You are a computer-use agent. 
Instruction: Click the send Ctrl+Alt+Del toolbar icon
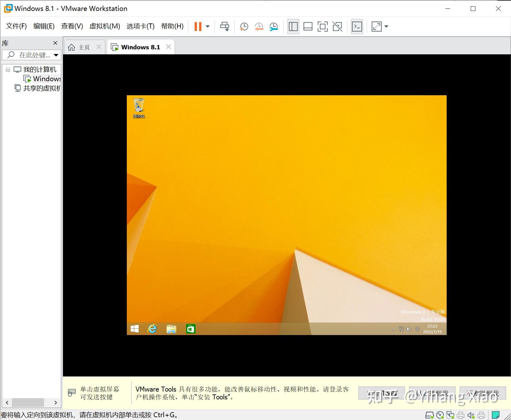(225, 27)
